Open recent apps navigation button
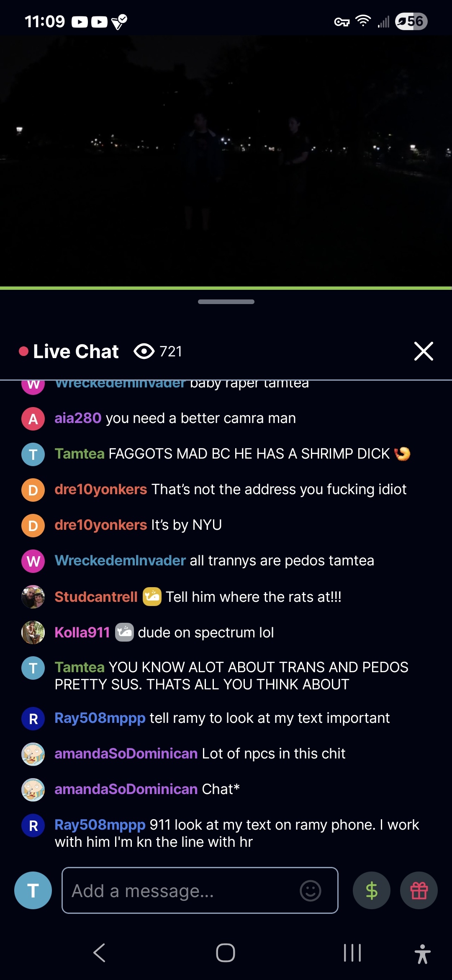Viewport: 452px width, 980px height. [x=352, y=953]
